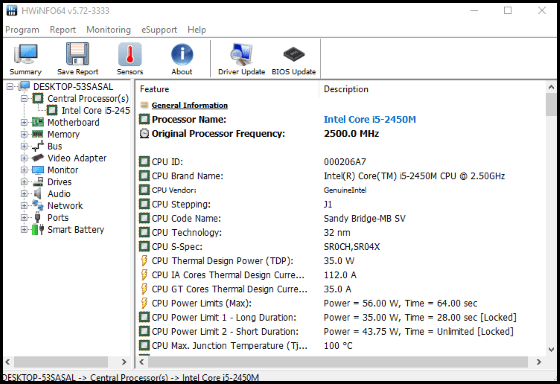Select CPU Power Limit 1 - Long Duration row
This screenshot has width=560, height=384.
(x=342, y=318)
